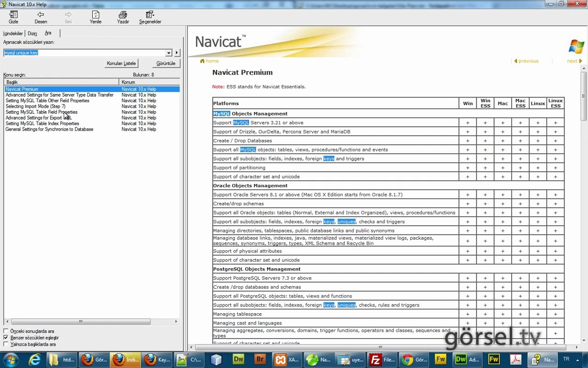Open XAMPP taskbar item
The height and width of the screenshot is (368, 588).
(x=287, y=359)
